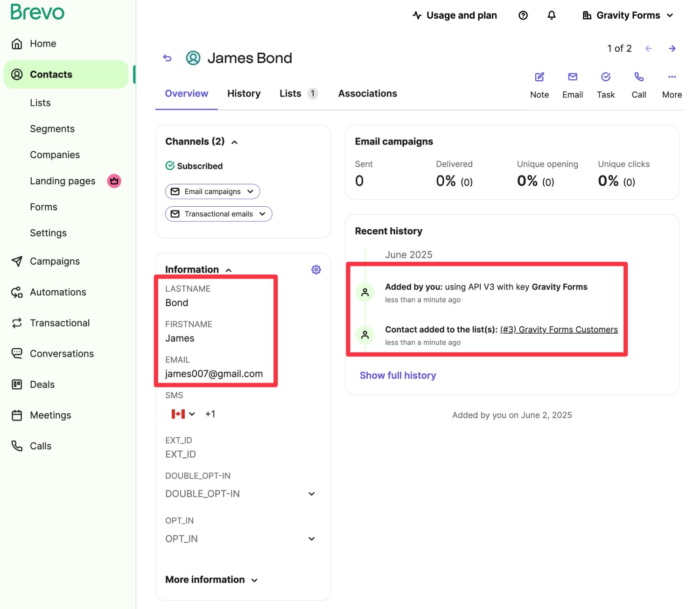
Task: Open Forms in the sidebar
Action: (43, 207)
